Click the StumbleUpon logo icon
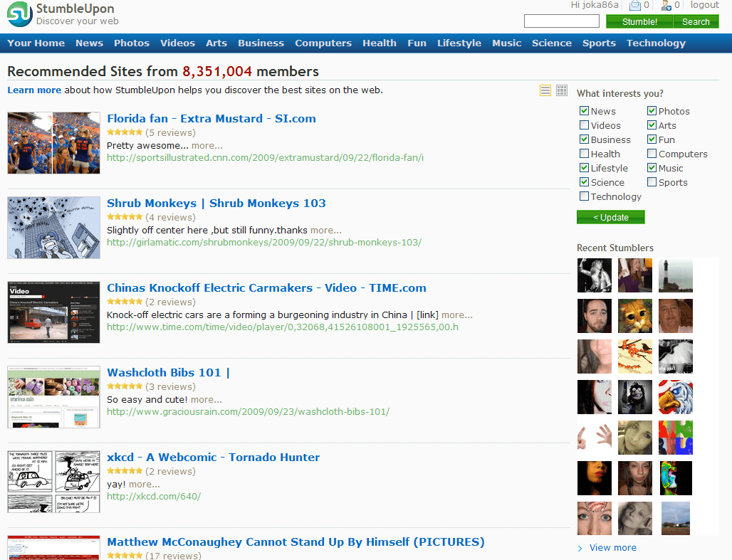Screen dimensions: 732x560 pyautogui.click(x=20, y=14)
